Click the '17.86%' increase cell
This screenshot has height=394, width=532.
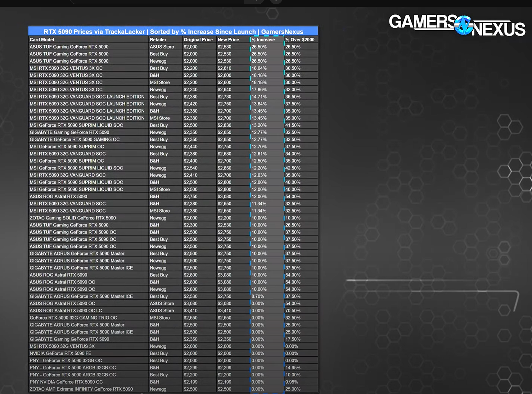(259, 90)
